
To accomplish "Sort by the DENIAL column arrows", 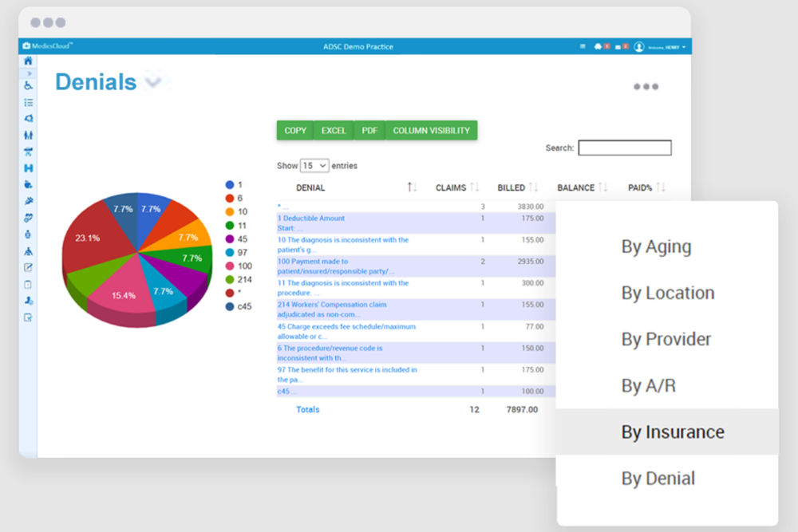I will pyautogui.click(x=413, y=187).
